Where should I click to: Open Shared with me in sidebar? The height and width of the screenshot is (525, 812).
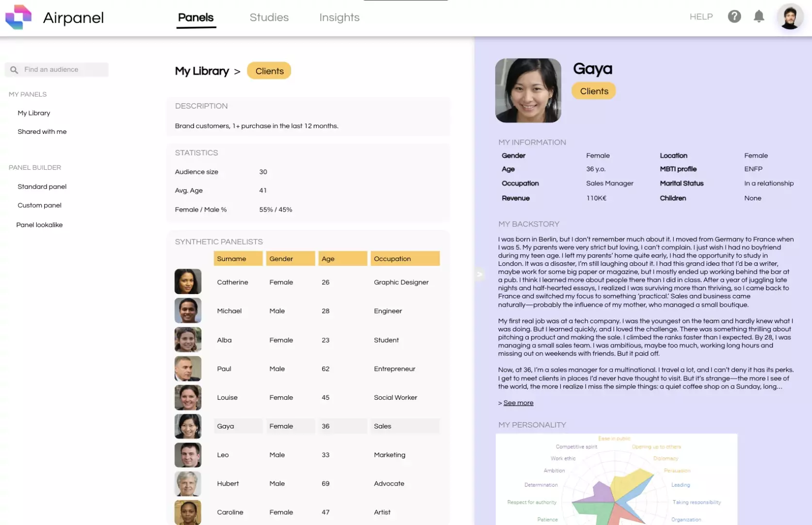42,131
